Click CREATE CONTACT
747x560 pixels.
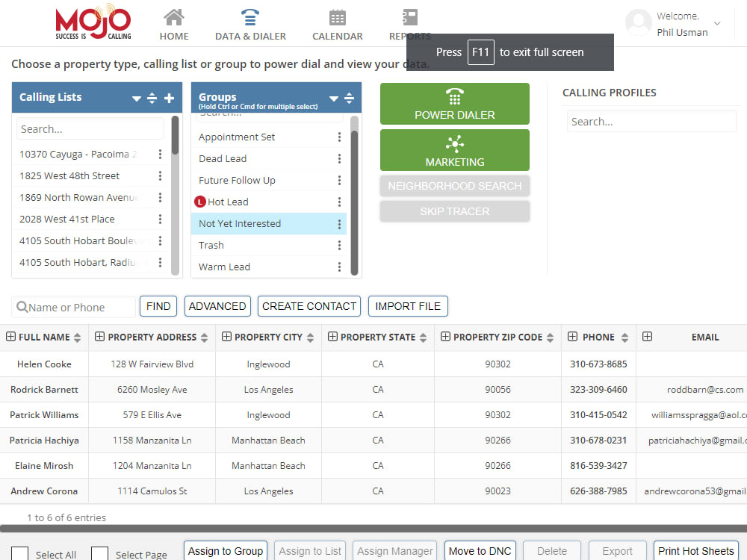pyautogui.click(x=309, y=306)
